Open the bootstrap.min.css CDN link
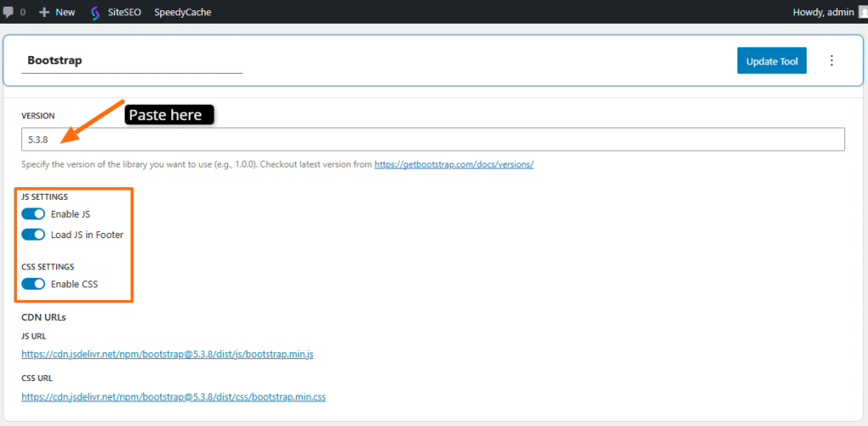868x426 pixels. click(173, 396)
